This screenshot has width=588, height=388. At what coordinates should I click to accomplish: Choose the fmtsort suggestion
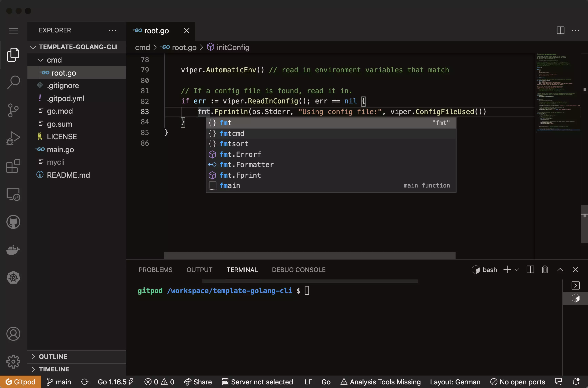click(x=331, y=144)
